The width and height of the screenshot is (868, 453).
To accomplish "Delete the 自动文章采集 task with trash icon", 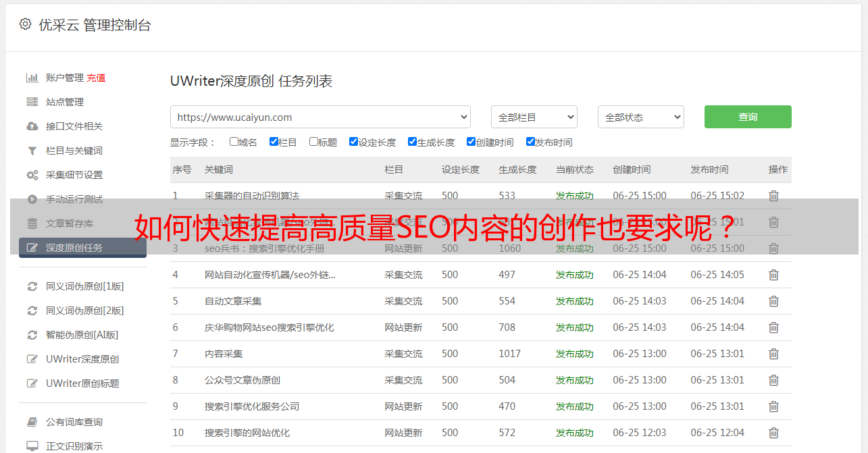I will [x=773, y=301].
